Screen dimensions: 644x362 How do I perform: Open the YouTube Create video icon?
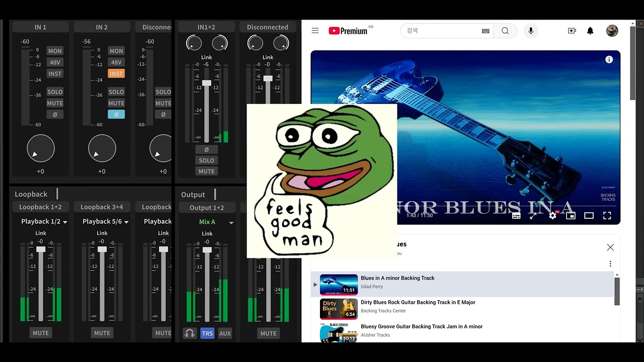point(572,31)
